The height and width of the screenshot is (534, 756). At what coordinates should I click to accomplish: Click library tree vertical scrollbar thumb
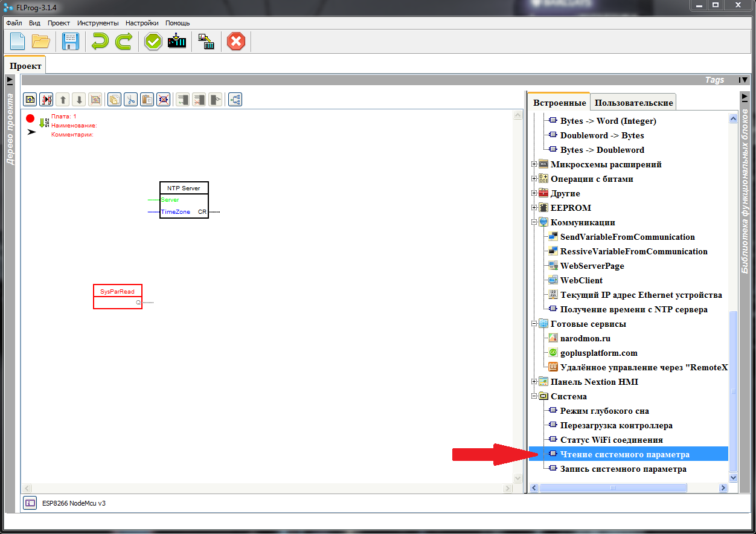[733, 391]
